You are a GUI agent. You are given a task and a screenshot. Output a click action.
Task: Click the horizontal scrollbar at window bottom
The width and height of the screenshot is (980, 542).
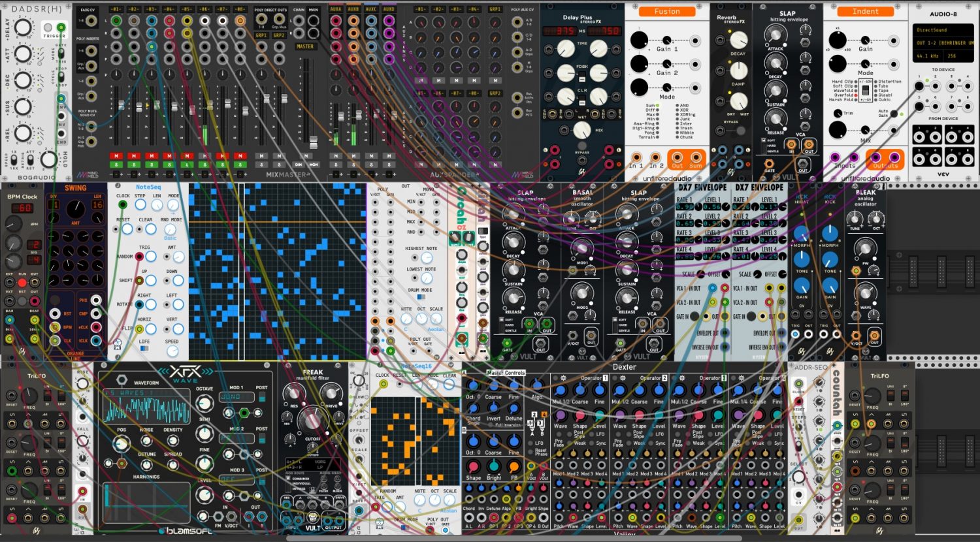(514, 539)
